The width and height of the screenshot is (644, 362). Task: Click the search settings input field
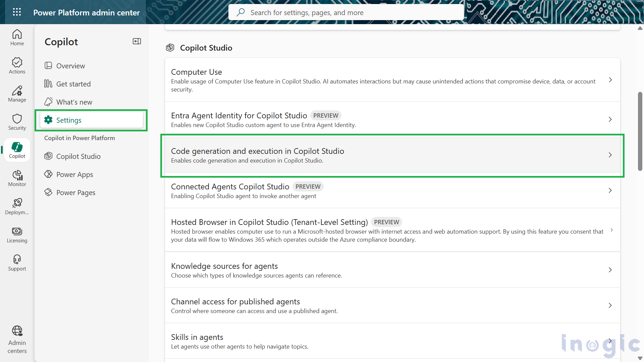346,12
